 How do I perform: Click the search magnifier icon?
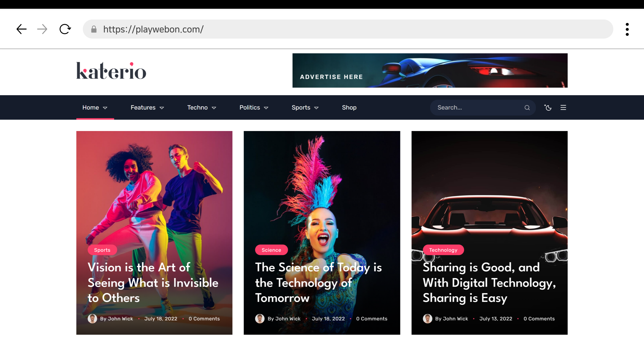[527, 108]
